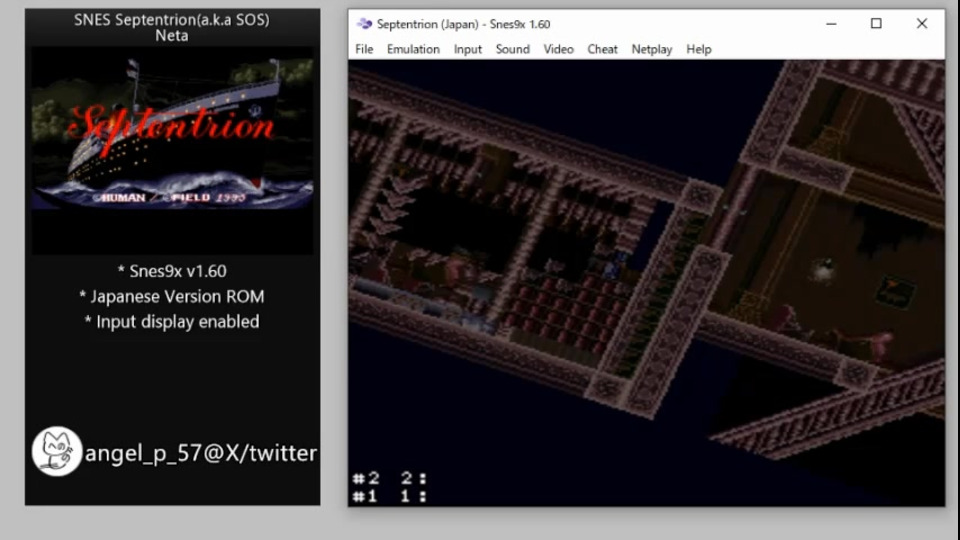The width and height of the screenshot is (960, 540).
Task: Click the Snes9x app icon in title bar
Action: pos(364,24)
